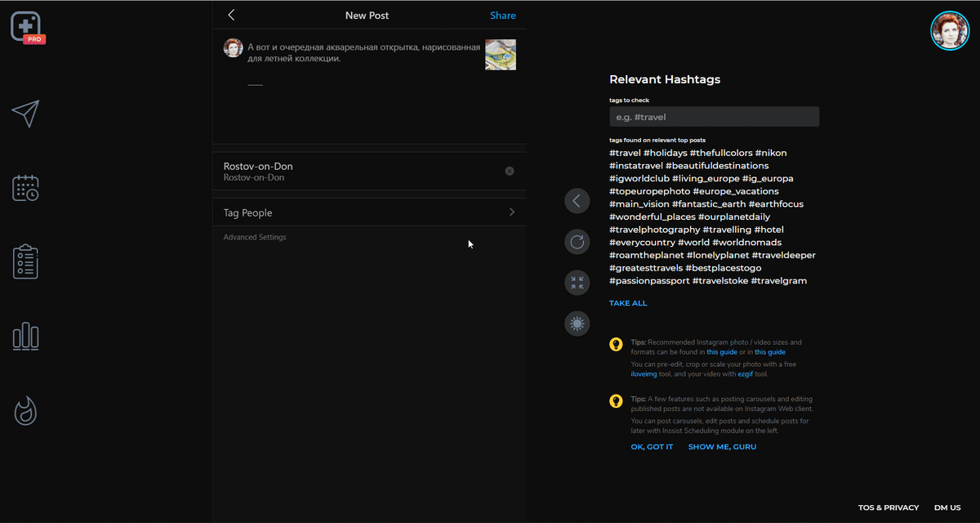
Task: Open Direct Messages paper plane icon
Action: pyautogui.click(x=25, y=114)
